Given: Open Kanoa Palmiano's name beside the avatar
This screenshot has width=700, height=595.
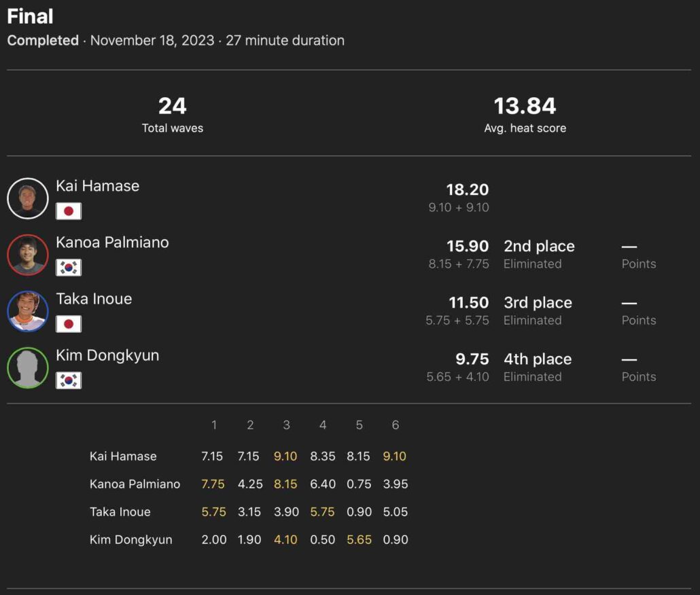Looking at the screenshot, I should 112,242.
